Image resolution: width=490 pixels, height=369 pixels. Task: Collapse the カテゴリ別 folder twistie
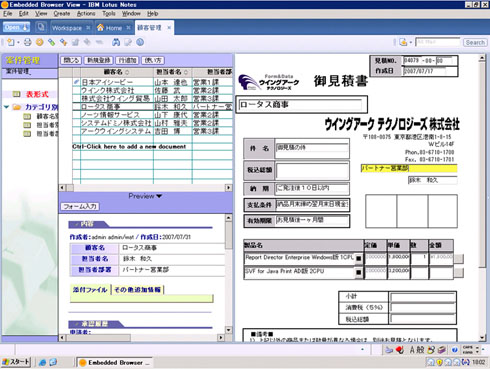[x=6, y=107]
